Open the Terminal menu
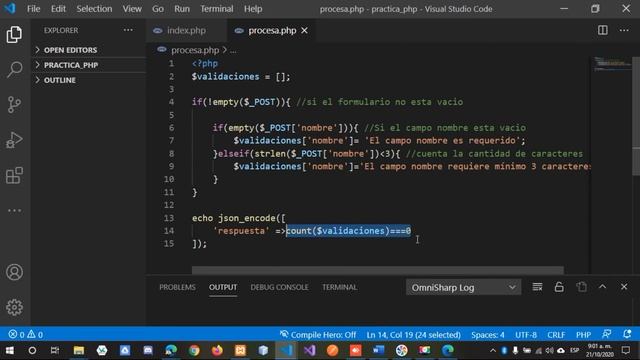 point(216,9)
